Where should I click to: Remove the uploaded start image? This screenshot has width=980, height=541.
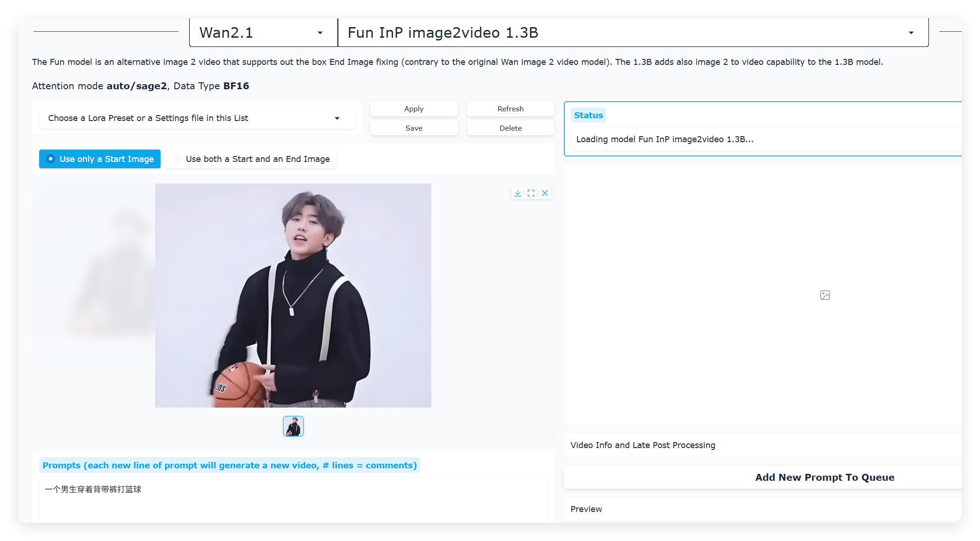pyautogui.click(x=545, y=193)
